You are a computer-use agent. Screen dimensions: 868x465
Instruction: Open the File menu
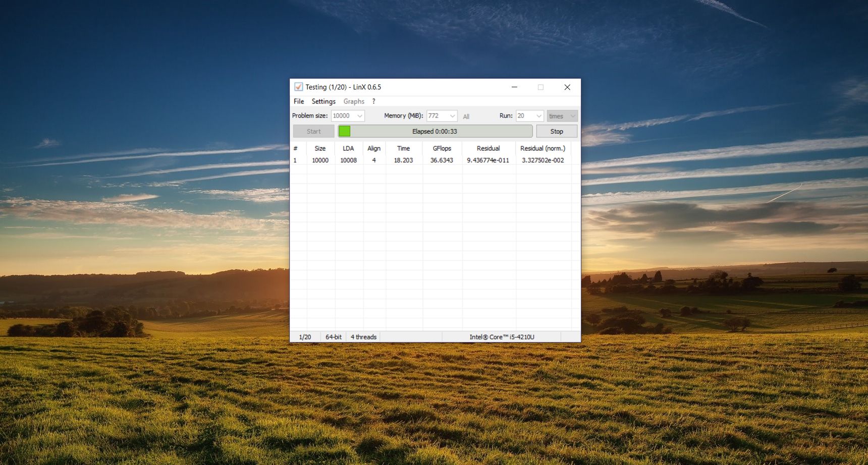299,101
